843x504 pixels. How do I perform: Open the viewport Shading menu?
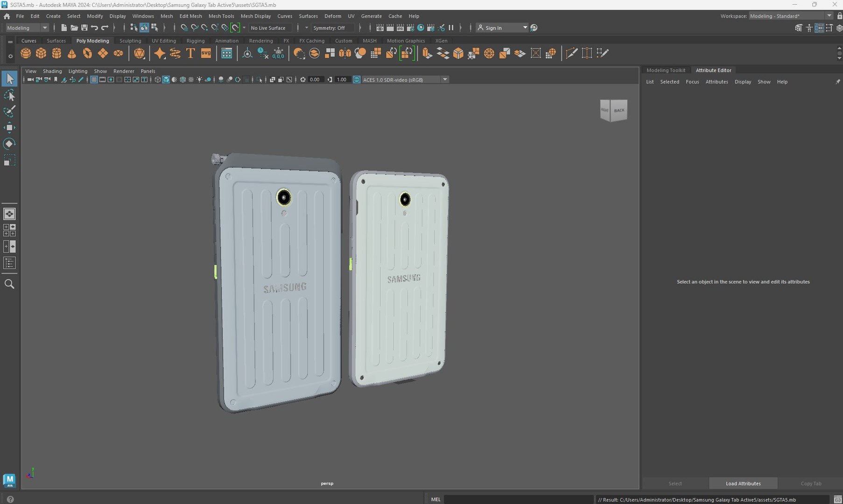tap(52, 71)
